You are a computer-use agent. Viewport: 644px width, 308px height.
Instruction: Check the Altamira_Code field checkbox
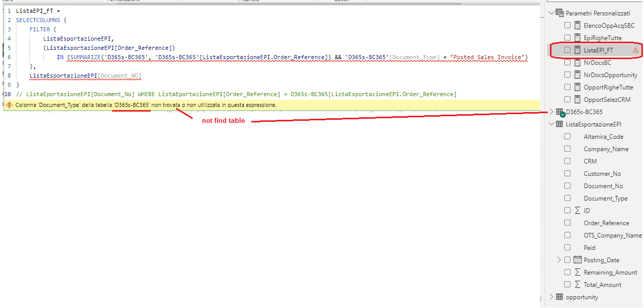[x=567, y=136]
